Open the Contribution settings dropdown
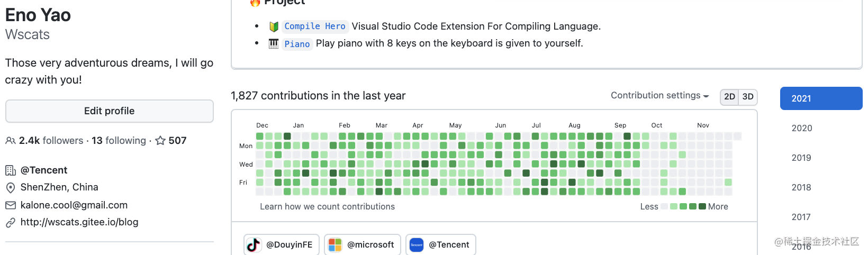Image resolution: width=868 pixels, height=255 pixels. click(659, 96)
